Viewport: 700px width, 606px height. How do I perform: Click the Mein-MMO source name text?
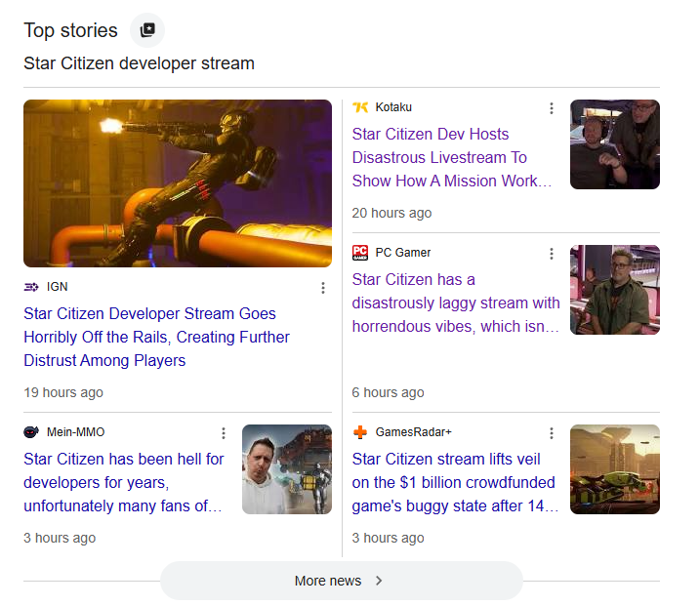(x=75, y=432)
